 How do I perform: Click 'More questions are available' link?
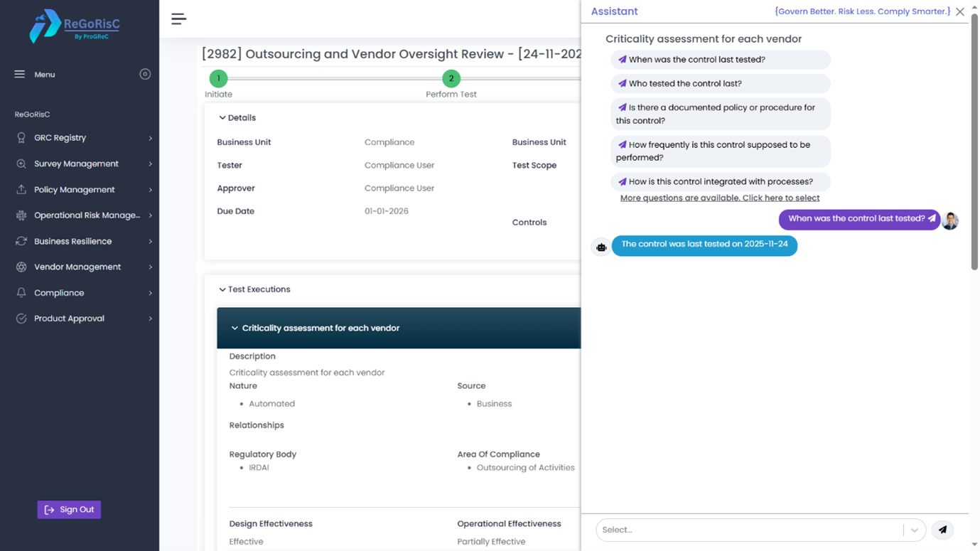coord(719,198)
